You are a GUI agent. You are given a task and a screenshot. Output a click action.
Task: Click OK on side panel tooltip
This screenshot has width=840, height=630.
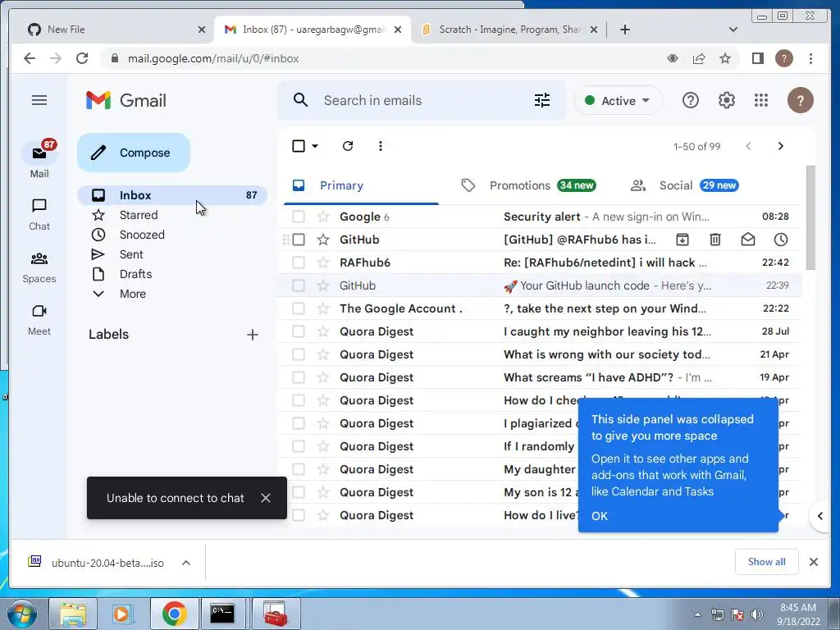pos(600,516)
